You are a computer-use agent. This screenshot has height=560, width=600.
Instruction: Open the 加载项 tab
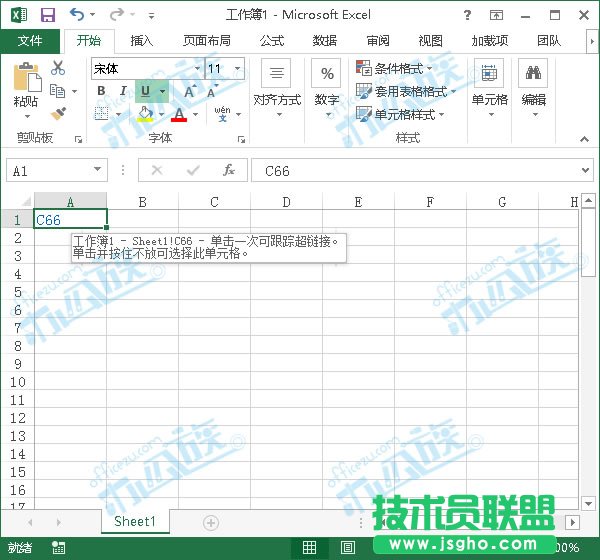(490, 41)
